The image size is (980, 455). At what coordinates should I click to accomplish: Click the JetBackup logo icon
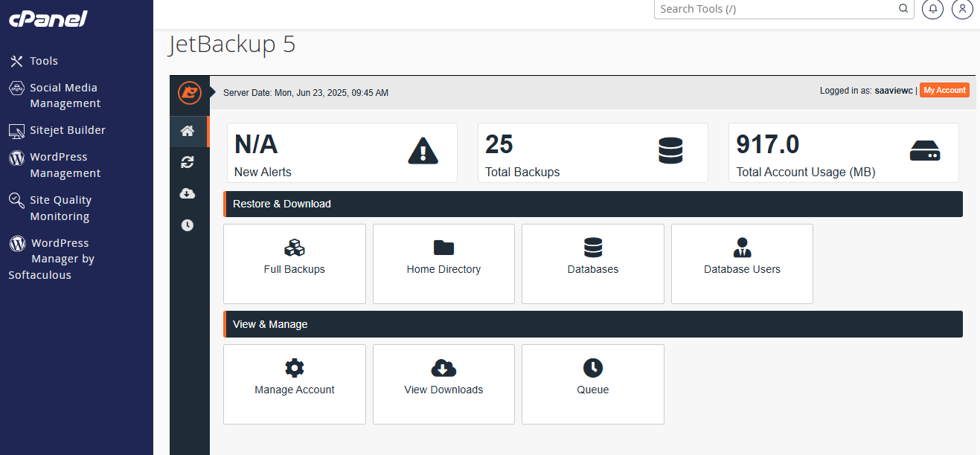190,93
